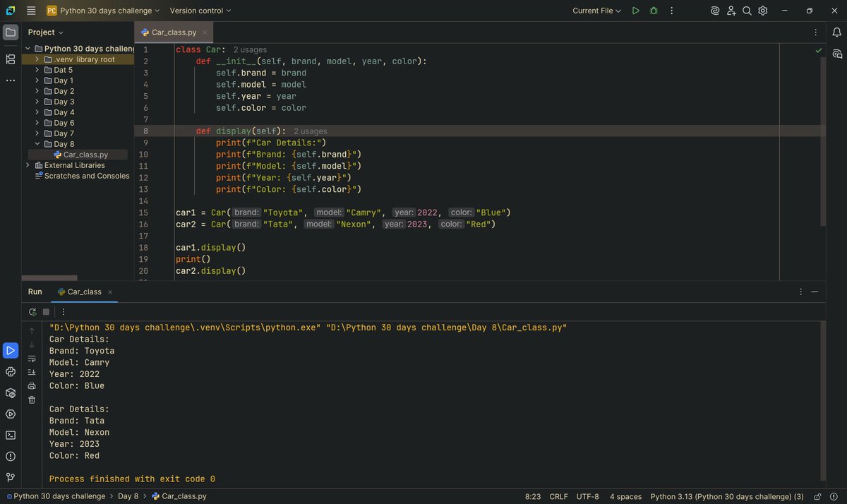
Task: Toggle read-only lock in status bar
Action: pos(817,496)
